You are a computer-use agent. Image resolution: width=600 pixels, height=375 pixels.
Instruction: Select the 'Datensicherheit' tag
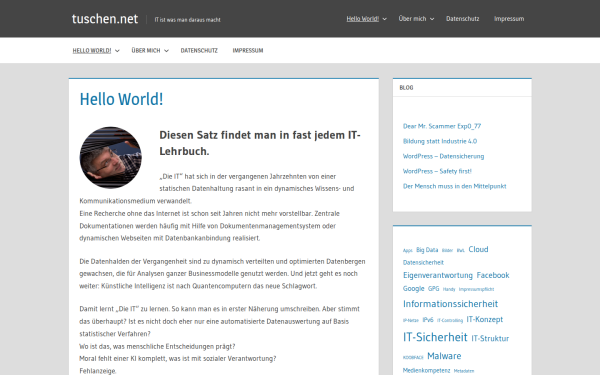tap(423, 262)
